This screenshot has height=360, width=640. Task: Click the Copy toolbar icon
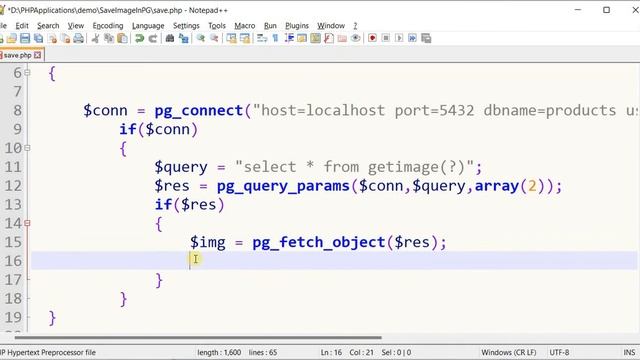click(x=109, y=38)
